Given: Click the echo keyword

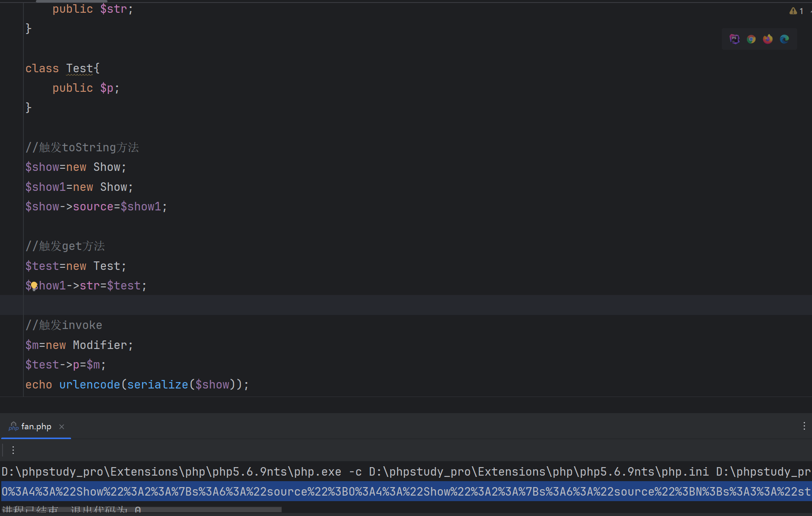Looking at the screenshot, I should 39,385.
